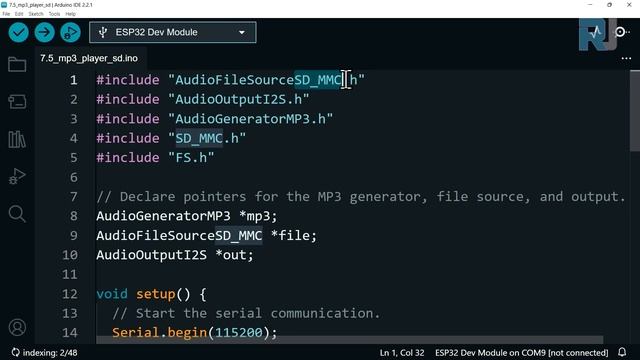Open the Debug panel in sidebar
This screenshot has height=360, width=640.
tap(17, 176)
